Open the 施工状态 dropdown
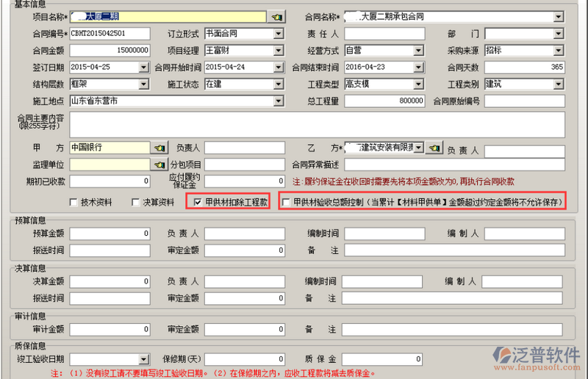The width and height of the screenshot is (588, 379). tap(278, 84)
